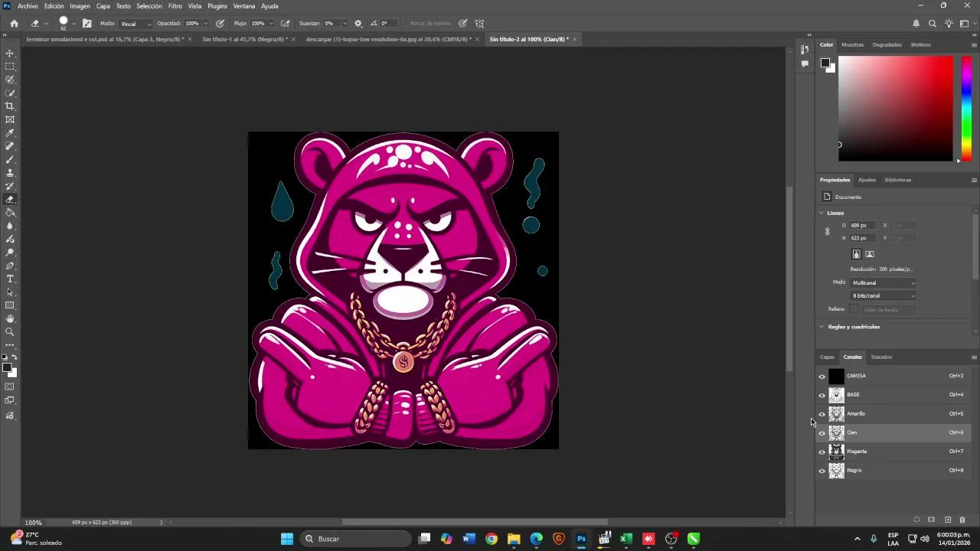Screen dimensions: 980x551
Task: Toggle symmetry paint butterfly icon
Action: coord(479,24)
